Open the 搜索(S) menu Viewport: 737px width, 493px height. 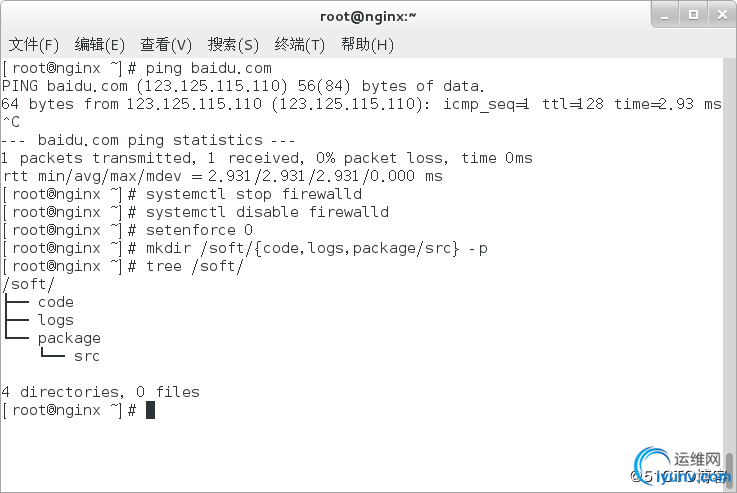(x=233, y=44)
